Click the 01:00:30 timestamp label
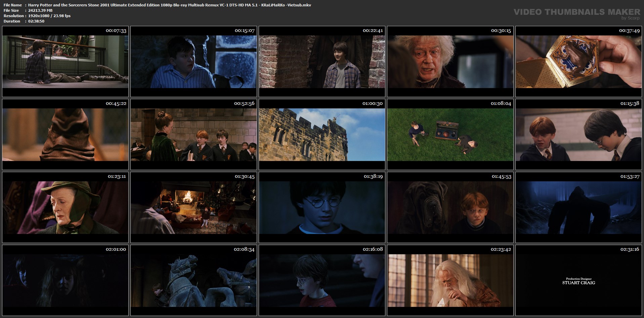The height and width of the screenshot is (318, 644). (373, 104)
